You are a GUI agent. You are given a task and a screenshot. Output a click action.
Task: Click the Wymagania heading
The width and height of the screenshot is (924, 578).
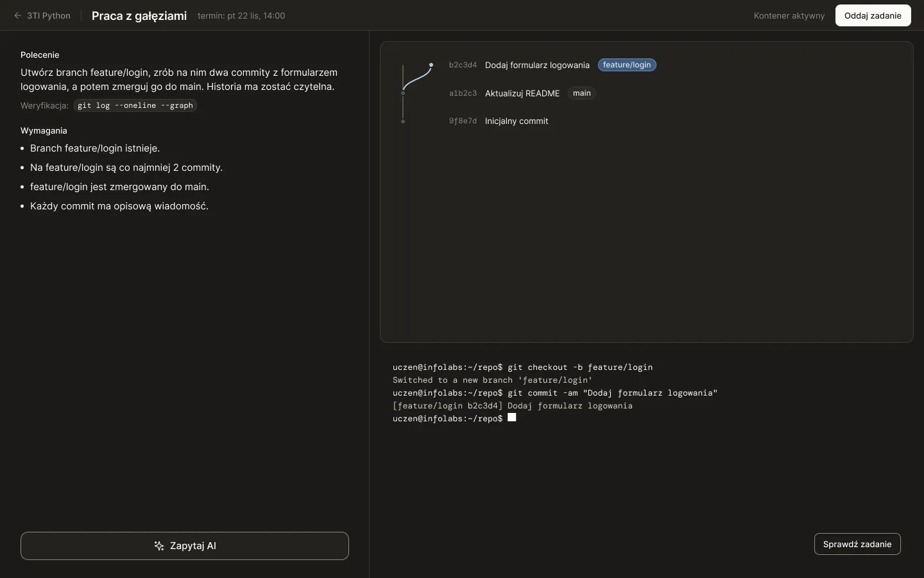click(x=44, y=130)
